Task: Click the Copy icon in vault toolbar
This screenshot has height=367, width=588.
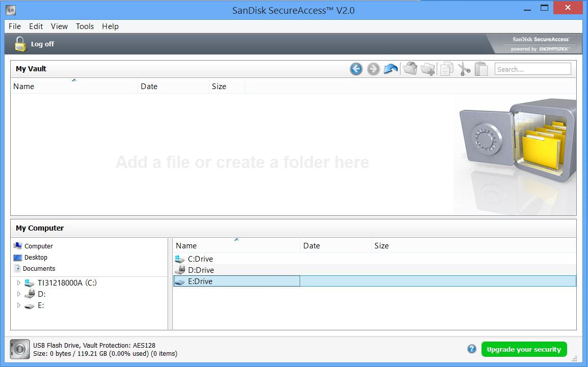Action: (446, 69)
